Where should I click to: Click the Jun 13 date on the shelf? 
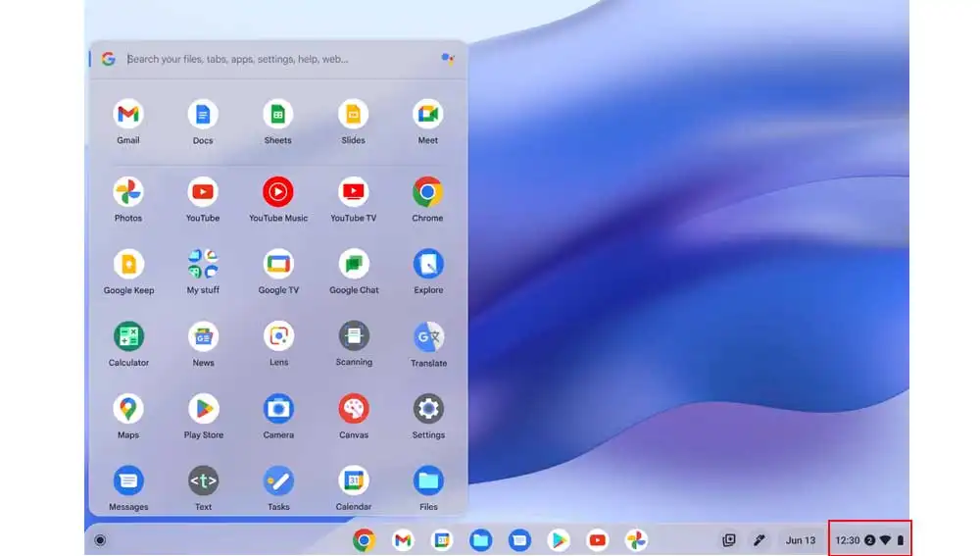tap(801, 540)
